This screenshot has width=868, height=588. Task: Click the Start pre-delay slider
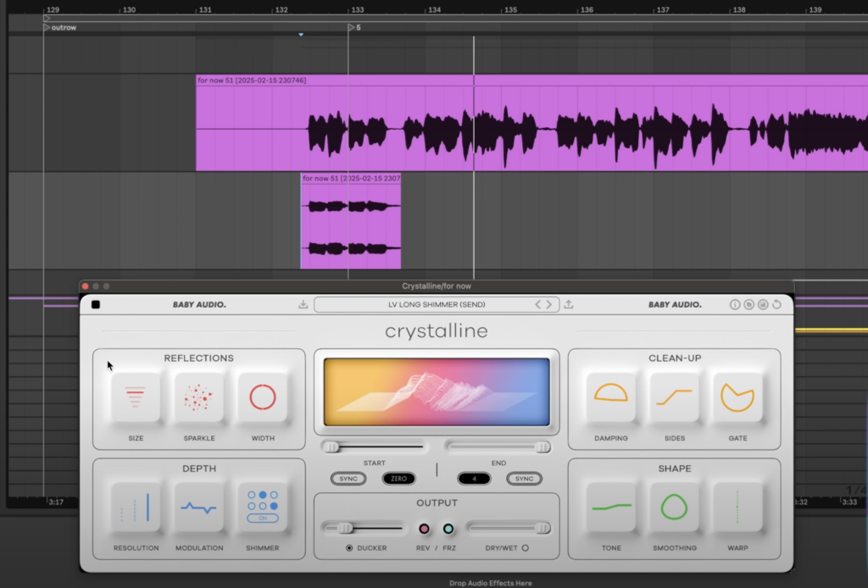coord(375,447)
